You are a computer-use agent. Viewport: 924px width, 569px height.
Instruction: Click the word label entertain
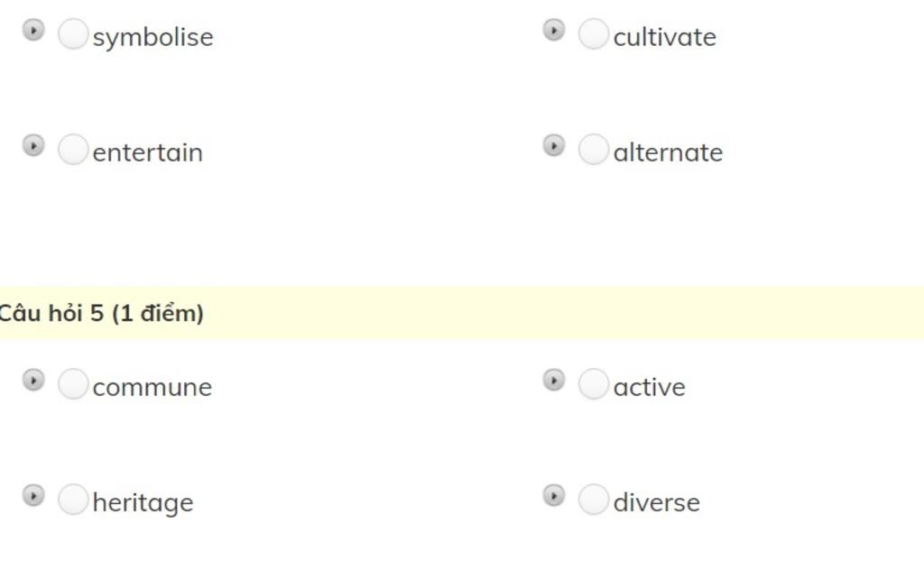148,152
